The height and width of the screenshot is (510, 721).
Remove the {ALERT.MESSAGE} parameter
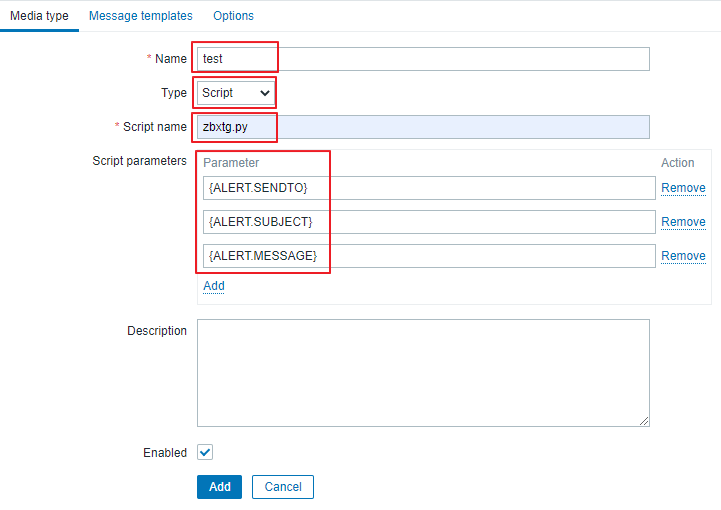pos(683,256)
